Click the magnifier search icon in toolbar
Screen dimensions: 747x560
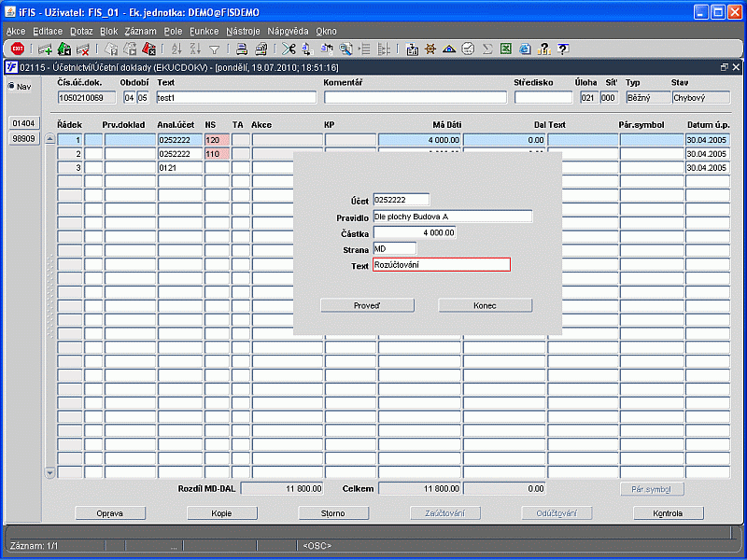345,49
